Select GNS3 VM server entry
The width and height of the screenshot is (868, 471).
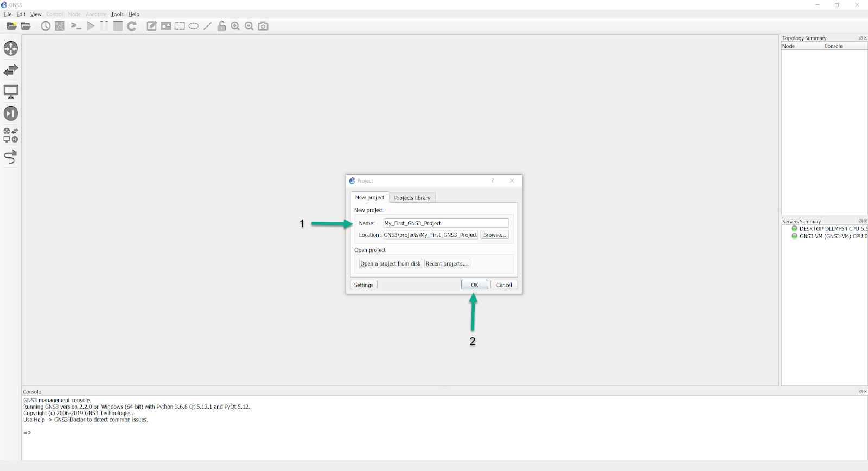830,236
